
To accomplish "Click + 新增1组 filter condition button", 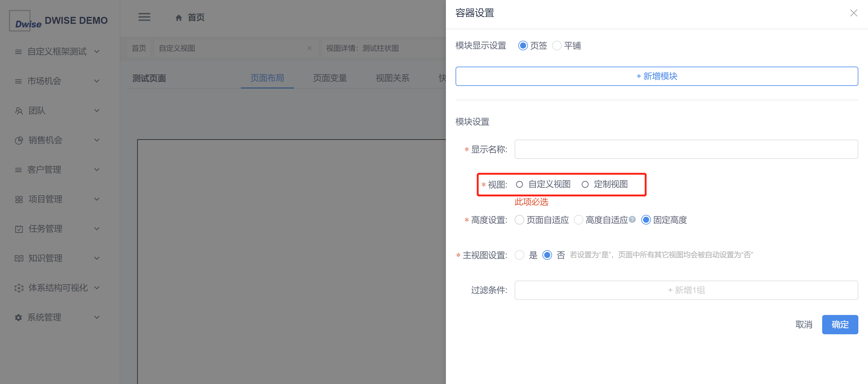I will (x=686, y=290).
